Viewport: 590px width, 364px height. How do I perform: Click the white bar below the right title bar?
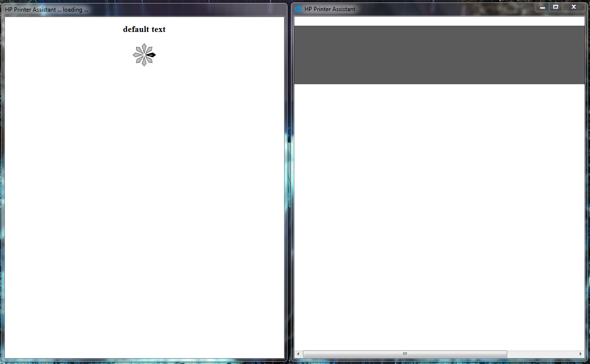pos(439,20)
